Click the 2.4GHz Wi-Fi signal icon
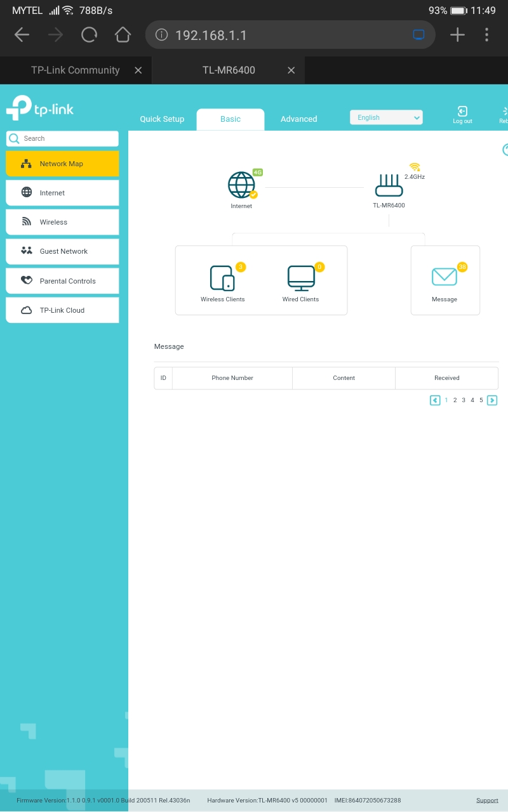The height and width of the screenshot is (812, 508). tap(415, 167)
